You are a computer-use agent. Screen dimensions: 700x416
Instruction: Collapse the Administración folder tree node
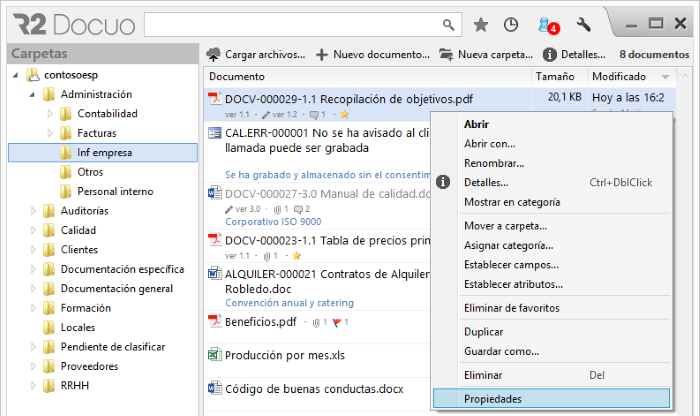click(x=34, y=95)
